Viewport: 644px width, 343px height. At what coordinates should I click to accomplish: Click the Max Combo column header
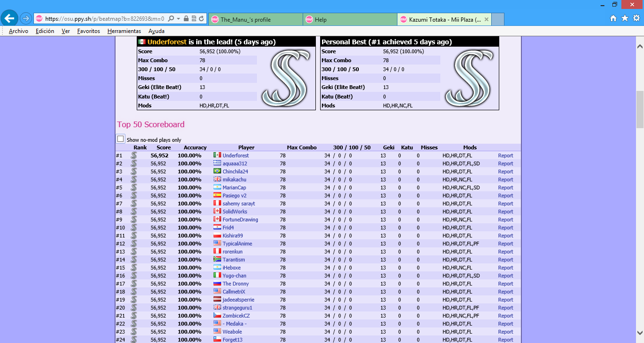tap(302, 147)
